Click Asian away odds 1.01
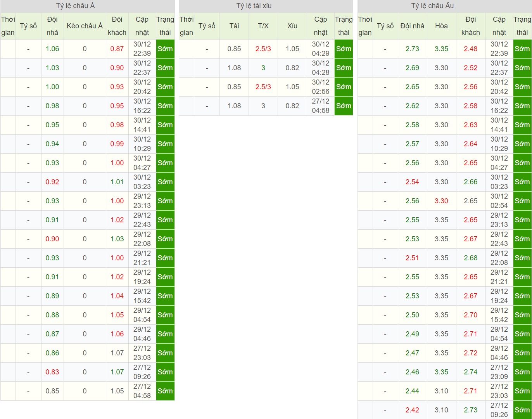 tap(117, 182)
